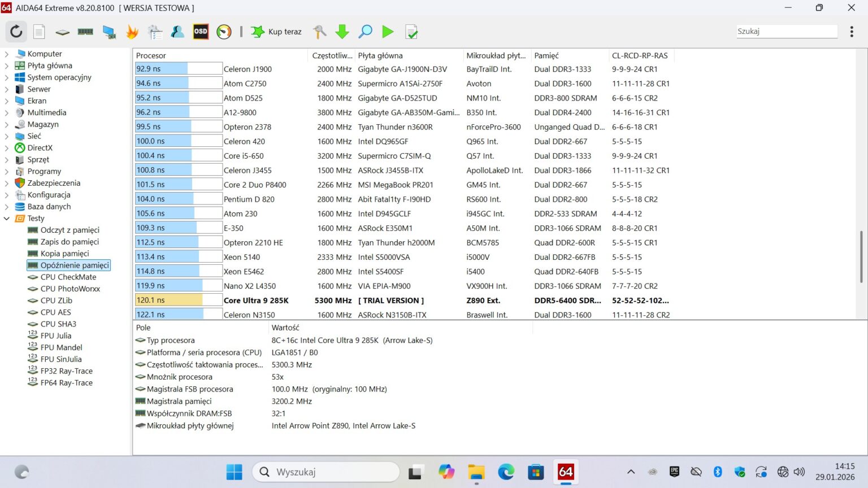Click the results list vertical scrollbar

tap(861, 256)
